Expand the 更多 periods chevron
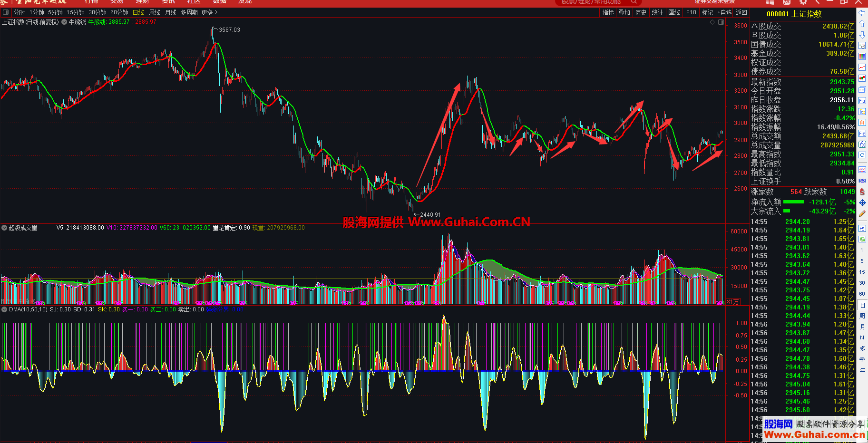868x443 pixels. 216,12
